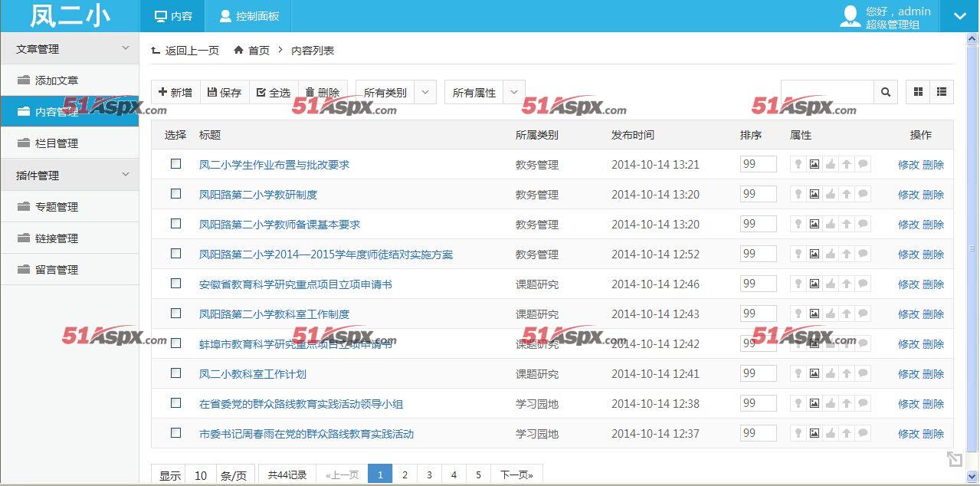The height and width of the screenshot is (486, 980).
Task: Select 内容管理 in the sidebar
Action: pos(69,111)
